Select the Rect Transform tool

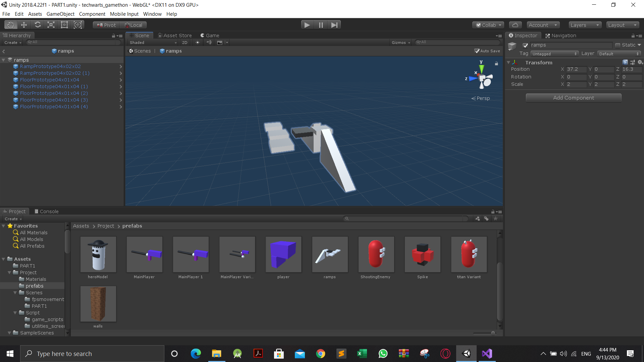click(x=64, y=25)
